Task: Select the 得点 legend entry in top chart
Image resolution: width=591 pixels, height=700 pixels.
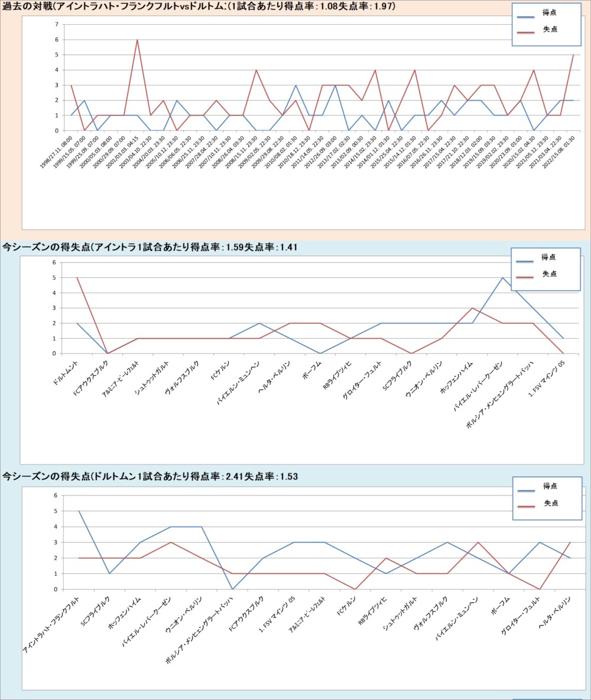Action: (x=549, y=14)
